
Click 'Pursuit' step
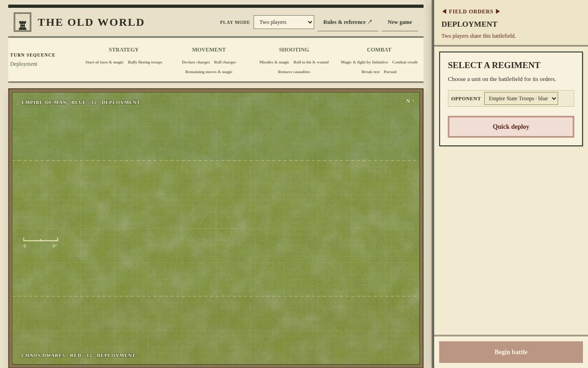point(390,72)
